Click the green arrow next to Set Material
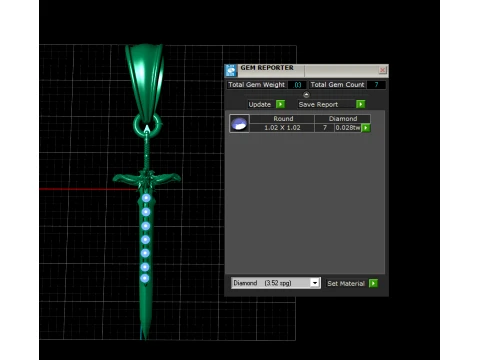 (x=373, y=283)
